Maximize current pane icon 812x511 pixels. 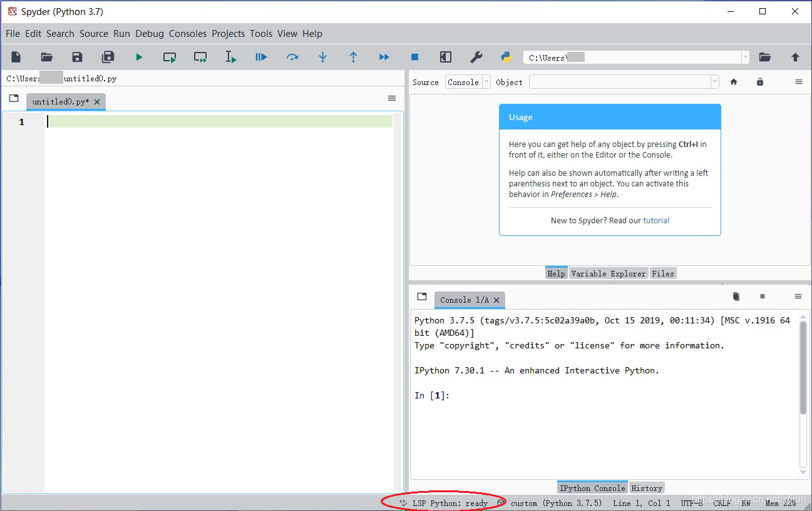(x=446, y=57)
